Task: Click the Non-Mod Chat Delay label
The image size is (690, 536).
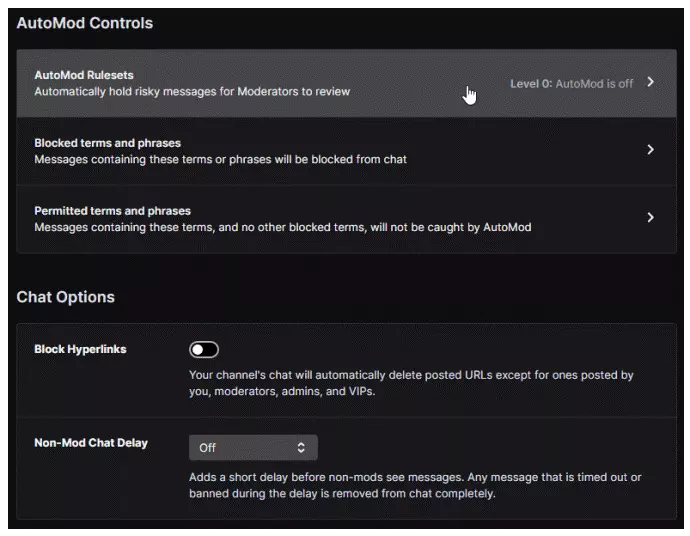Action: pyautogui.click(x=91, y=443)
